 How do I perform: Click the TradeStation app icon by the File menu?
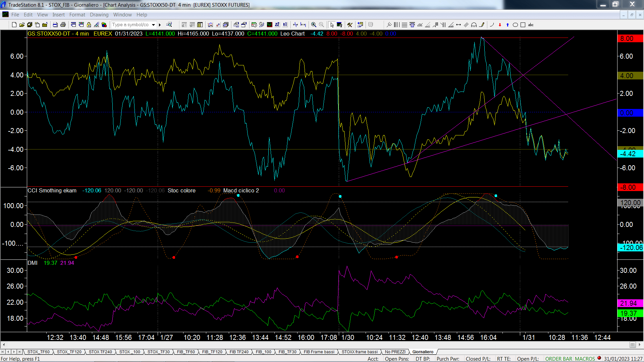coord(5,14)
